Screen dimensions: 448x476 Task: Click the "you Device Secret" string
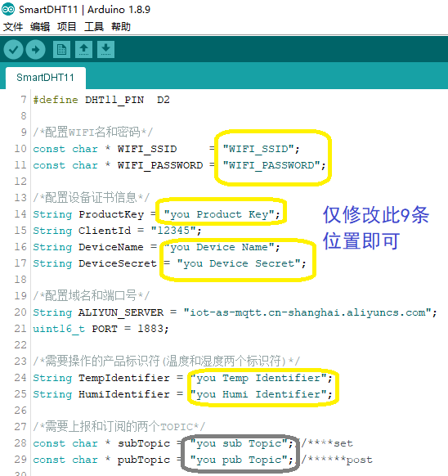(239, 264)
